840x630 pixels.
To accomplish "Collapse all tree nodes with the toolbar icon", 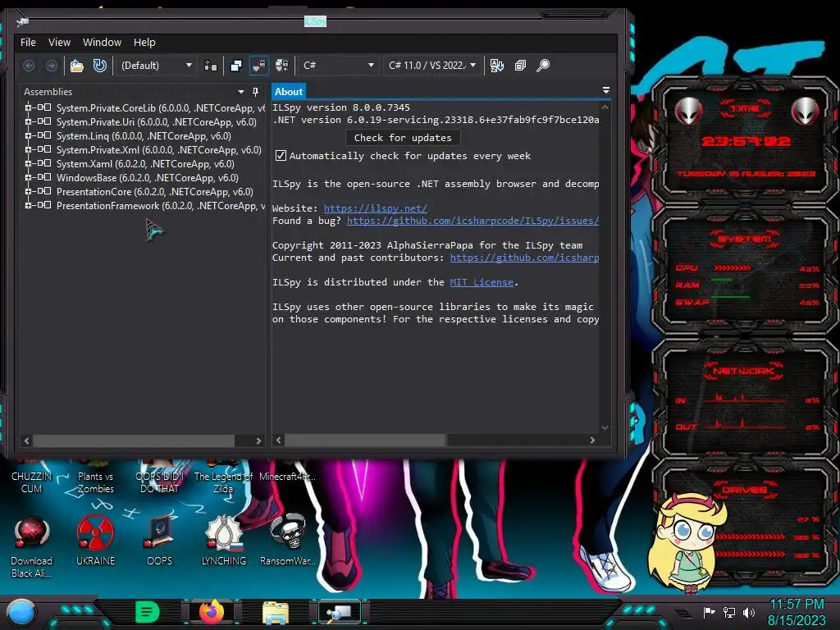I will (520, 66).
